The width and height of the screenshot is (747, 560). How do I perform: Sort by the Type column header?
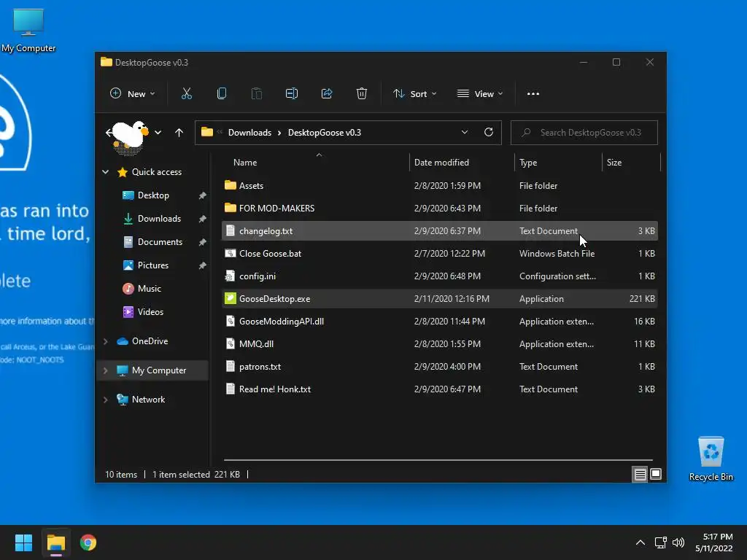(x=558, y=163)
